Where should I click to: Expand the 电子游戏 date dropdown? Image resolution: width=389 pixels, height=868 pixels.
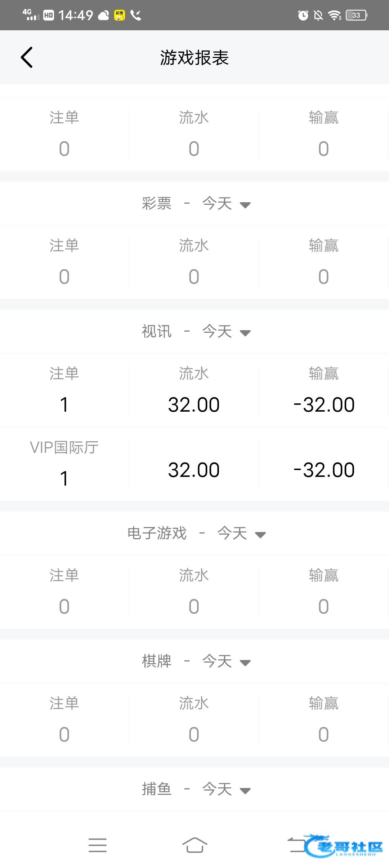tap(260, 534)
